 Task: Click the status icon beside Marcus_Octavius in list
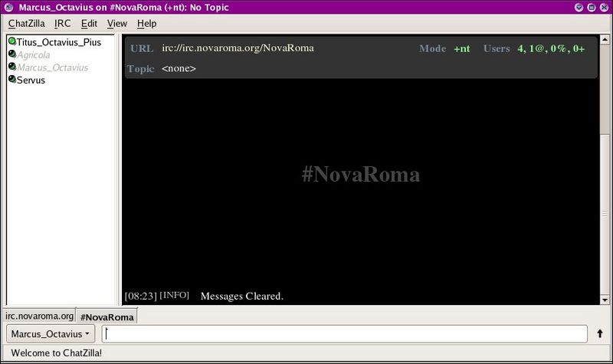point(12,67)
